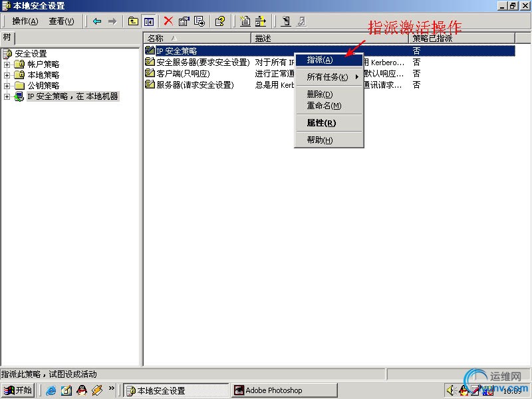The image size is (532, 399).
Task: Choose 指派(A) from the context menu
Action: click(x=329, y=60)
